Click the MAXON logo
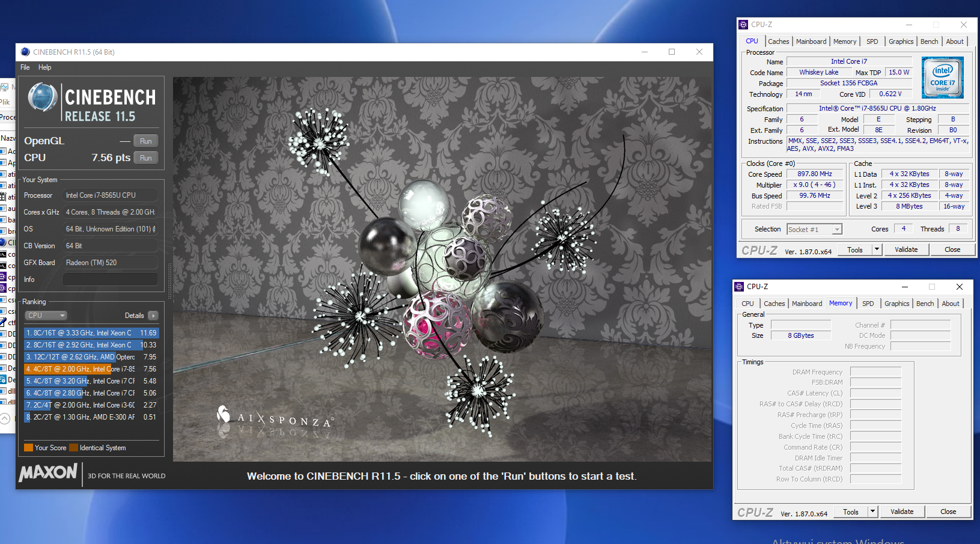This screenshot has width=980, height=544. (x=49, y=472)
